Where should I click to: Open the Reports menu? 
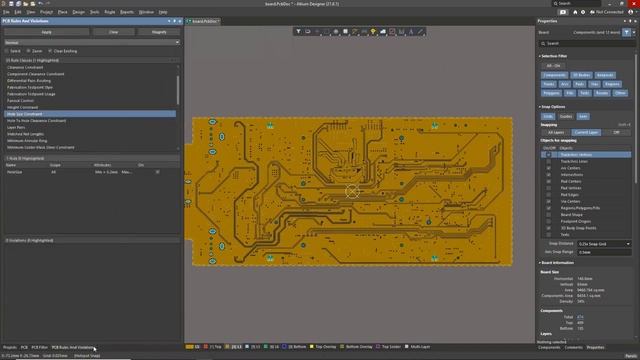[127, 12]
